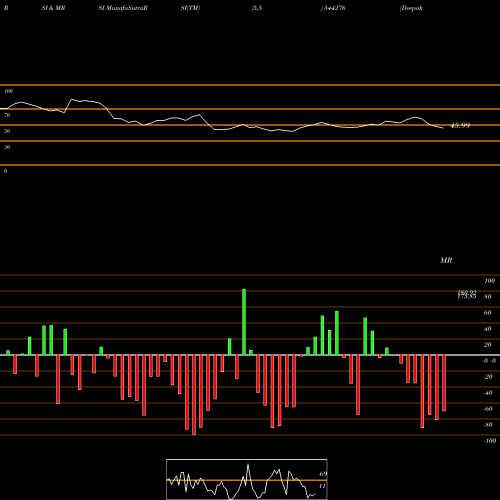Open the mini overview chart thumbnail
The height and width of the screenshot is (500, 500).
[247, 479]
